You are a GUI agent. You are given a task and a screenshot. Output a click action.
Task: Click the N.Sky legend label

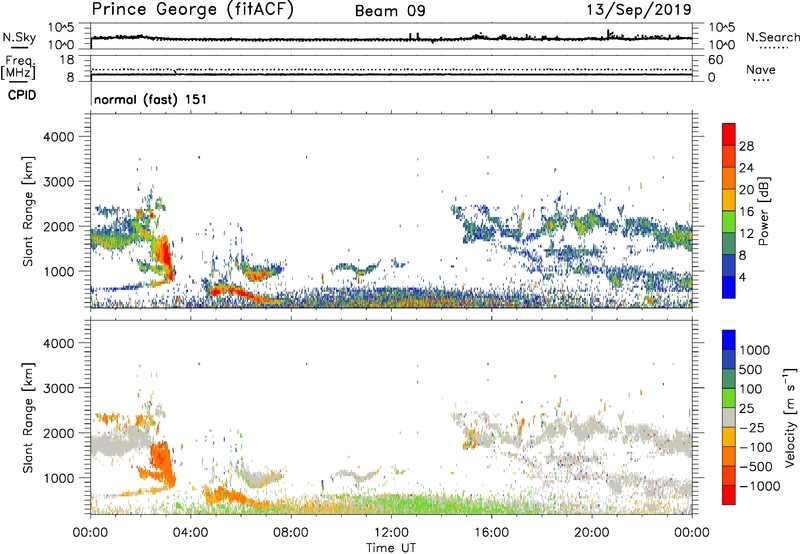pyautogui.click(x=19, y=37)
